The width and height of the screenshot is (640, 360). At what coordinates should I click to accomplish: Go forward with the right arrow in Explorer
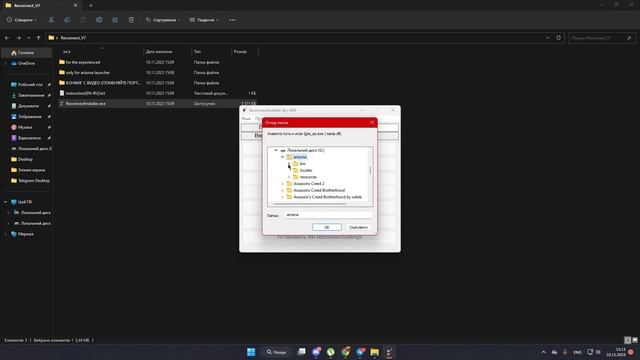18,38
